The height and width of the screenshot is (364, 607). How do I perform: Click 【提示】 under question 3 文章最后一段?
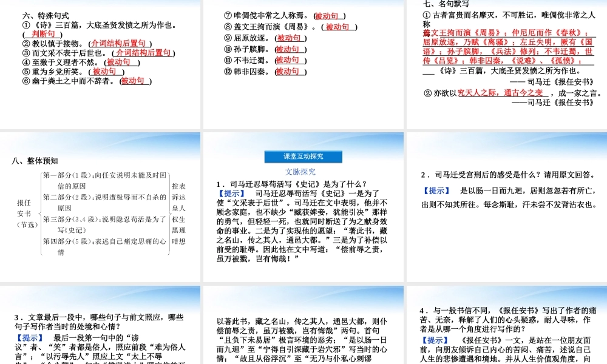coord(30,338)
